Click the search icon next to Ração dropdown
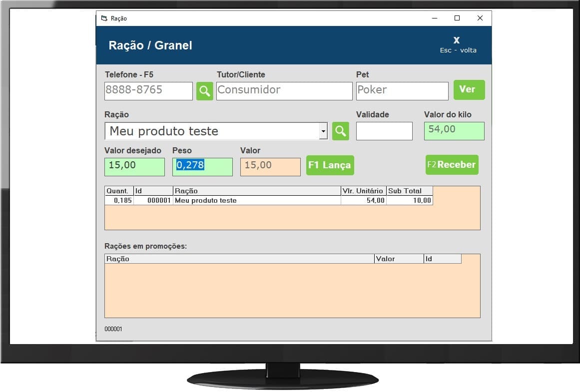Viewport: 580px width, 392px height. 340,131
